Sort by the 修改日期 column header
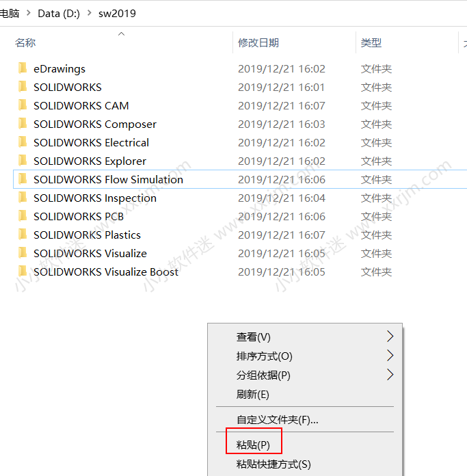 click(x=258, y=43)
